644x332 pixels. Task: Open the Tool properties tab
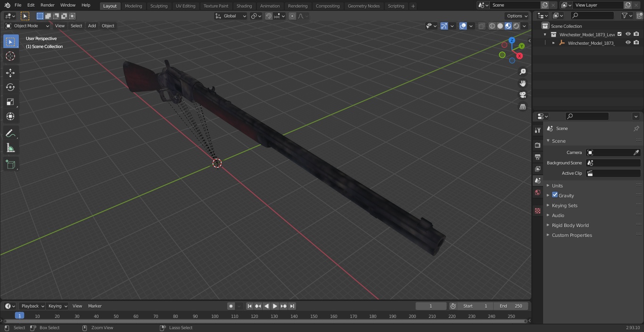[537, 130]
